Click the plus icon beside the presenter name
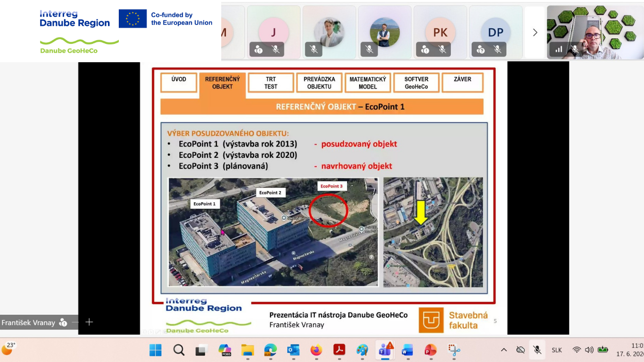This screenshot has width=644, height=362. (89, 322)
